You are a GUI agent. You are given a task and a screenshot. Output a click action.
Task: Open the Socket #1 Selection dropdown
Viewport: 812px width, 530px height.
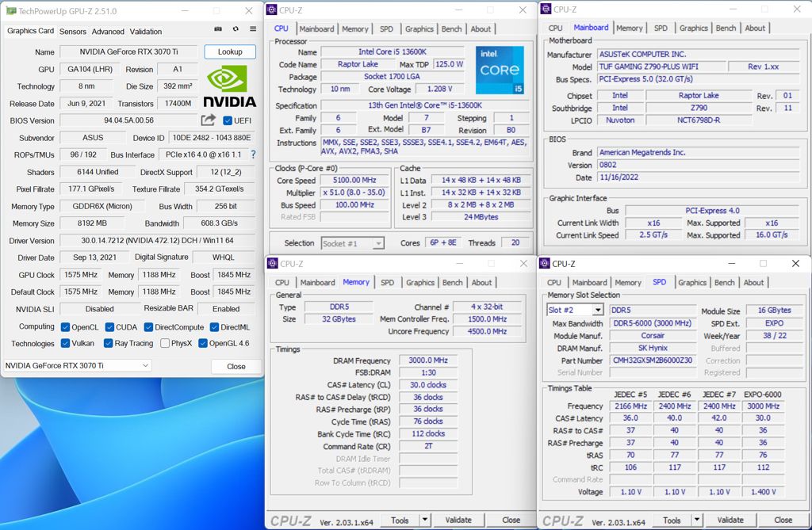click(353, 243)
